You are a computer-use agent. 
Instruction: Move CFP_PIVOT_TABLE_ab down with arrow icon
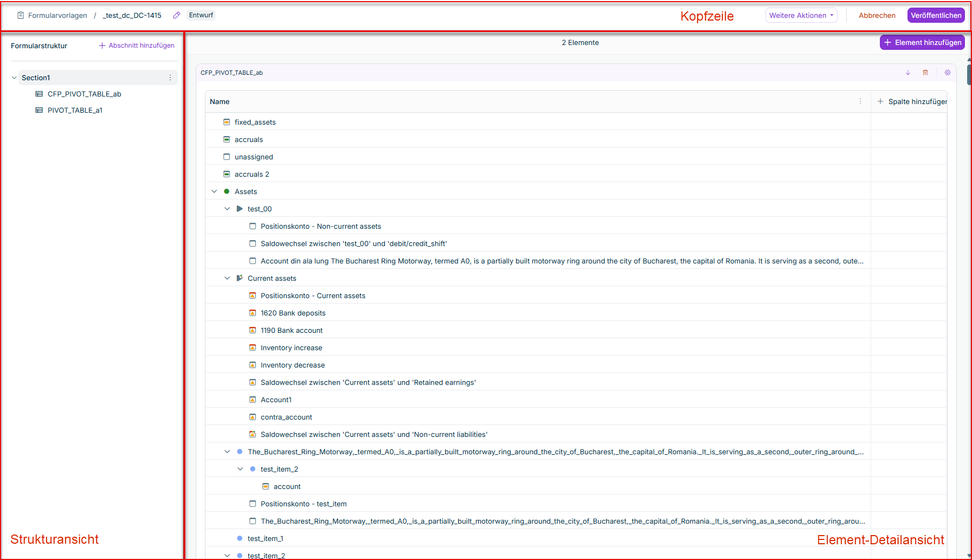coord(908,73)
